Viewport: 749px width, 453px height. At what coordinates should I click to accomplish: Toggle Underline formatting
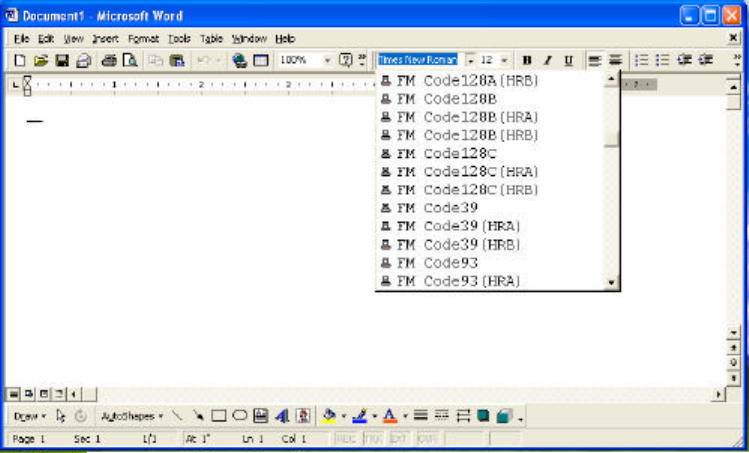568,60
